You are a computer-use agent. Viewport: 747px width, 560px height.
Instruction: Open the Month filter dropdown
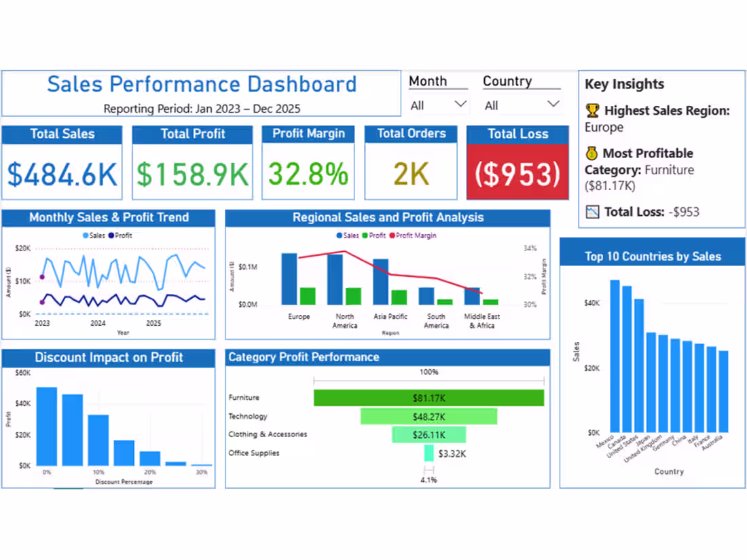point(438,105)
